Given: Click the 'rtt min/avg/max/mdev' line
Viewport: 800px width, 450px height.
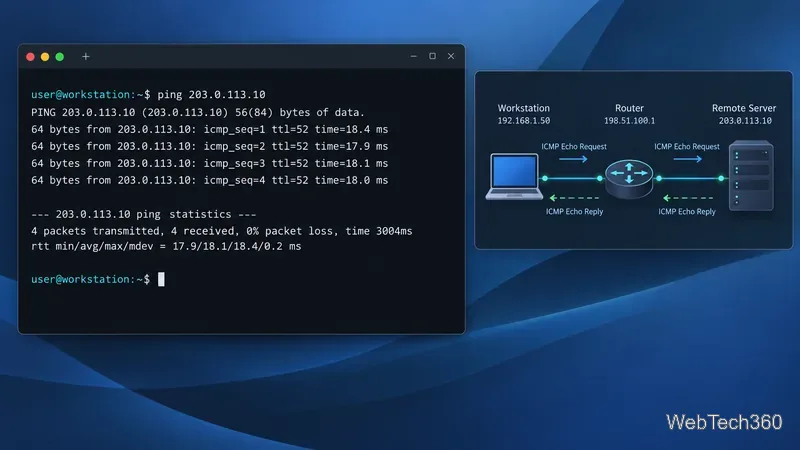Looking at the screenshot, I should coord(166,246).
